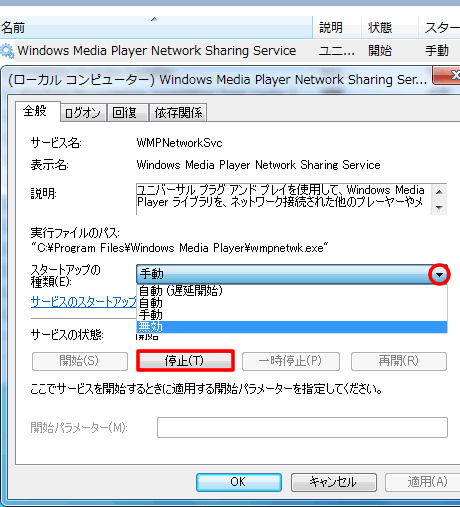The height and width of the screenshot is (507, 460).
Task: Click the ユニ... description cell in list
Action: point(337,51)
